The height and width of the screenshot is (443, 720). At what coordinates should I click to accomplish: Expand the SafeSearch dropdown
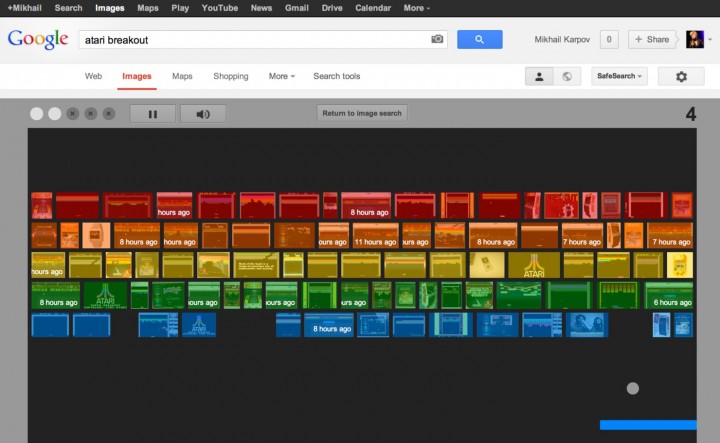tap(619, 76)
